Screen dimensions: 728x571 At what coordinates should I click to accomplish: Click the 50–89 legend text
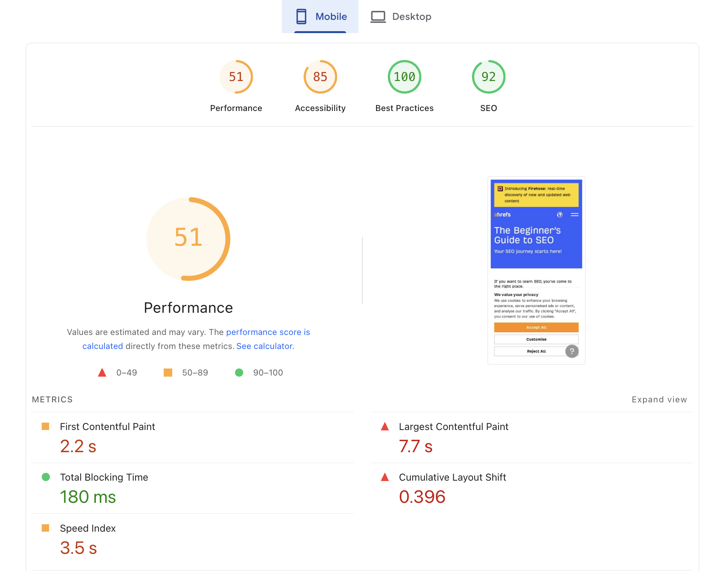pyautogui.click(x=195, y=373)
